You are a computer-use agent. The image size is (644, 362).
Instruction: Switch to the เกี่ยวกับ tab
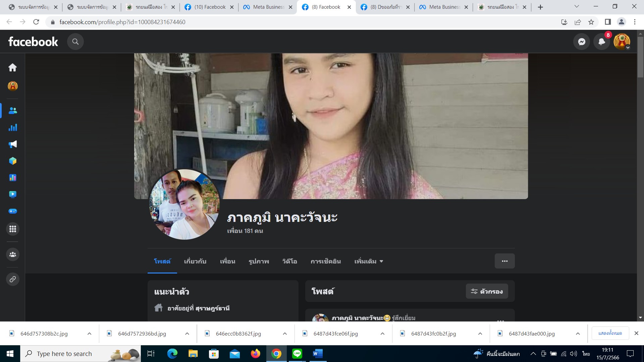click(x=195, y=261)
